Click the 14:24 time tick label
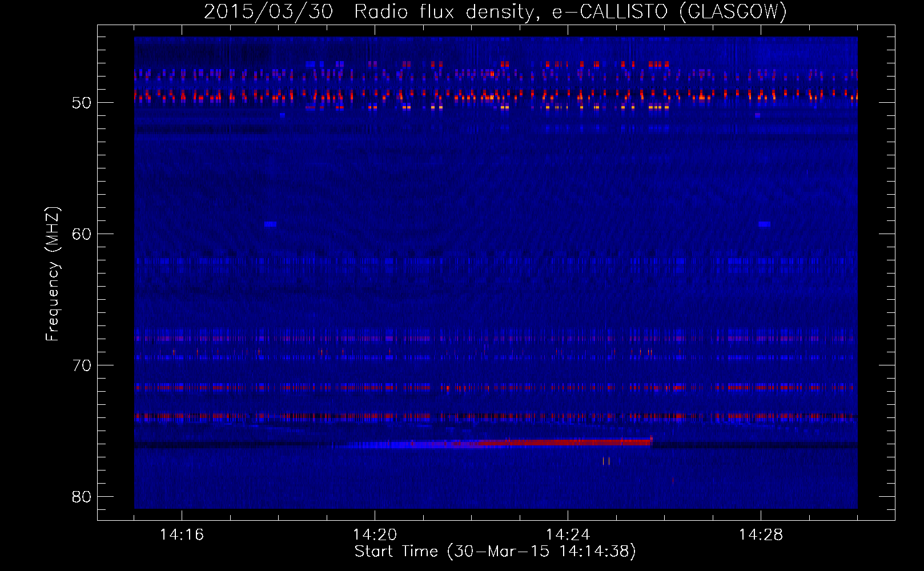 click(x=568, y=535)
